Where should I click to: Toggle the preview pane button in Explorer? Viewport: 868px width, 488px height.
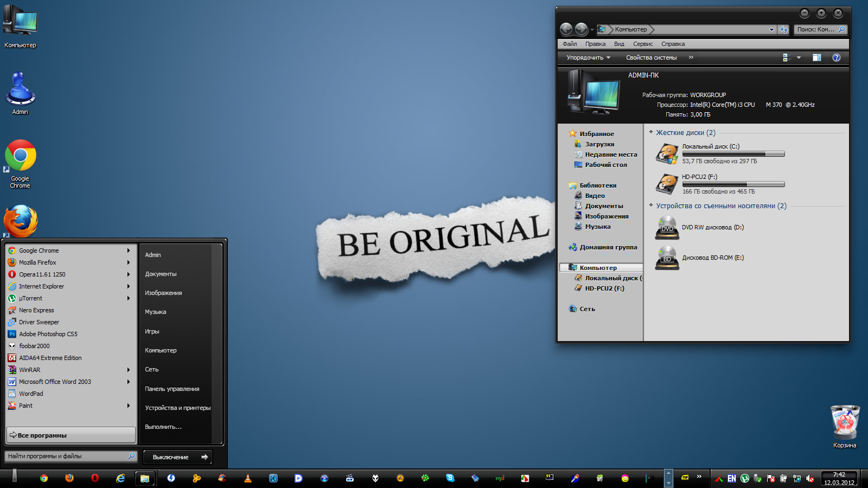[816, 57]
